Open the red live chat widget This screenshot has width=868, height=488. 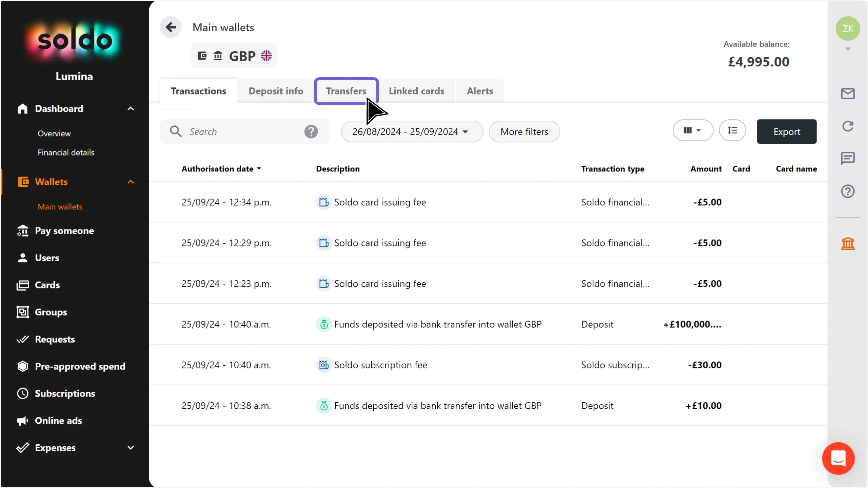838,458
